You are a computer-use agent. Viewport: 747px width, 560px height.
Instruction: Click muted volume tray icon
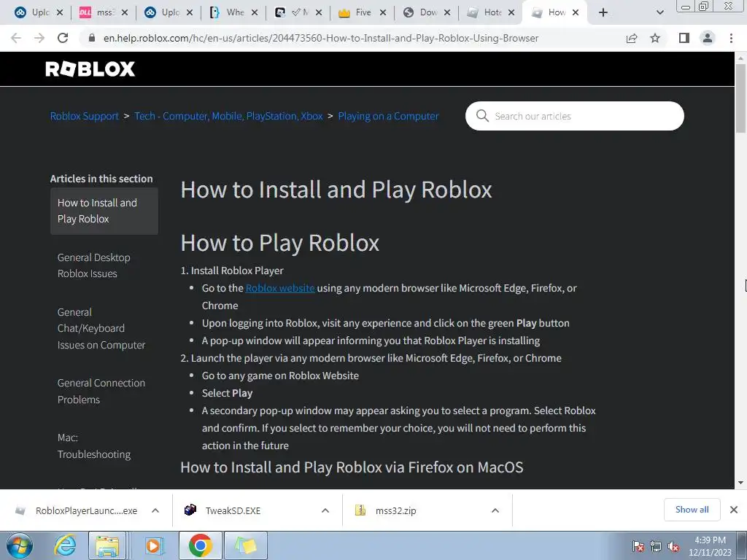coord(673,546)
